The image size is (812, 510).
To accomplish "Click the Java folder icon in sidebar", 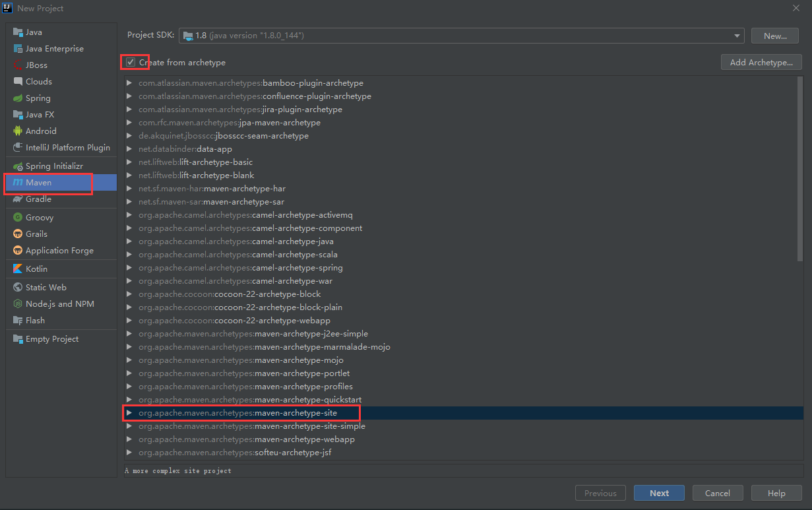I will [18, 32].
